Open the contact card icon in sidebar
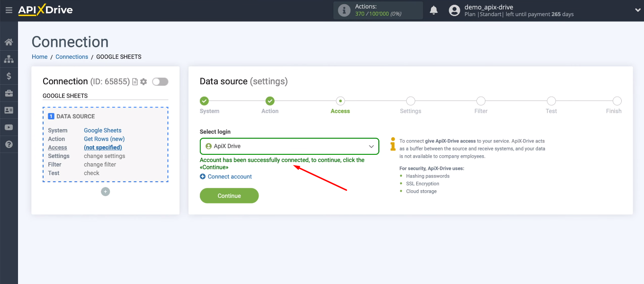 (9, 110)
